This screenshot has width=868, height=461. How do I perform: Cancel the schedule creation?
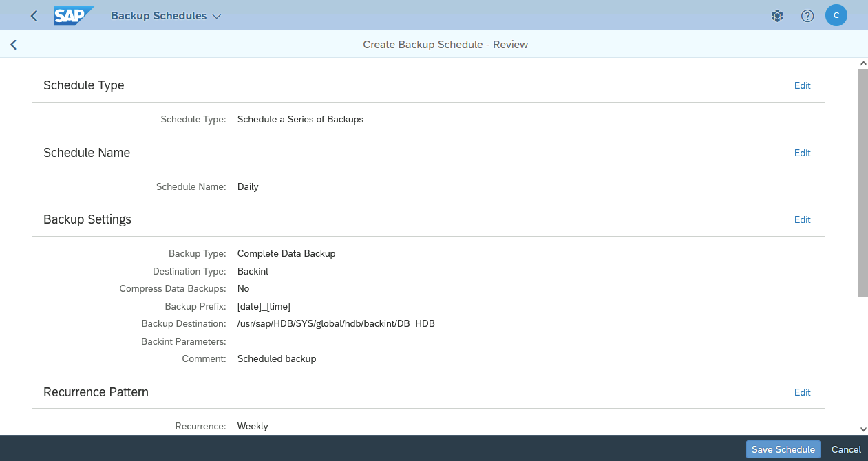(845, 449)
